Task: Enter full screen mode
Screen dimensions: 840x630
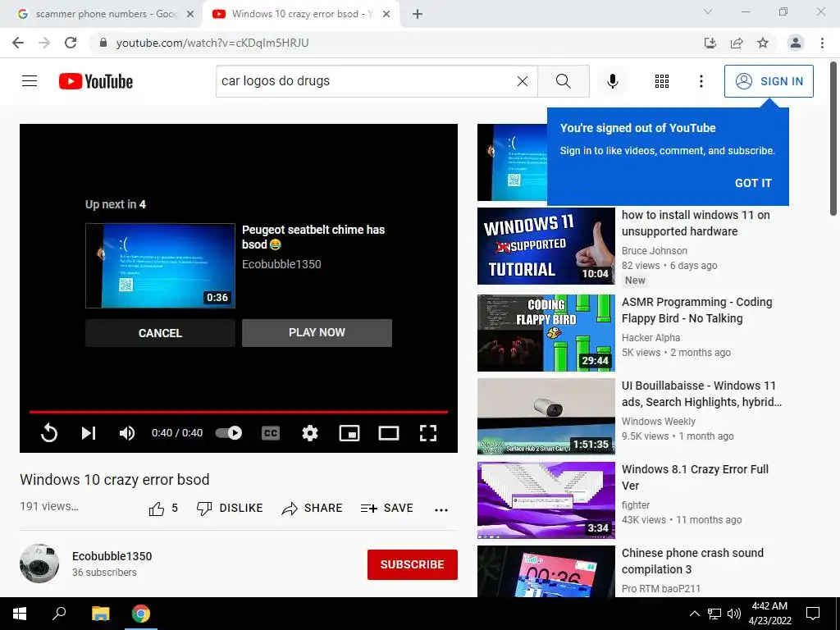Action: (428, 433)
